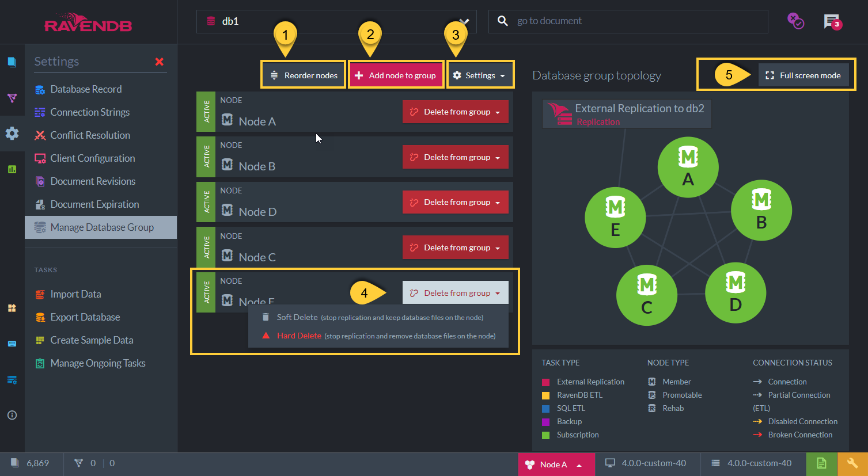Click the Backup legend color square
This screenshot has width=868, height=476.
545,422
